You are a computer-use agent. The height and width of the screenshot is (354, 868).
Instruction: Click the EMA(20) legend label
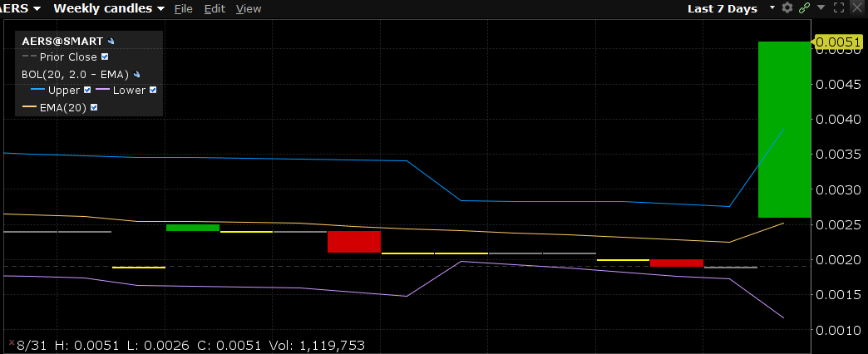click(63, 108)
